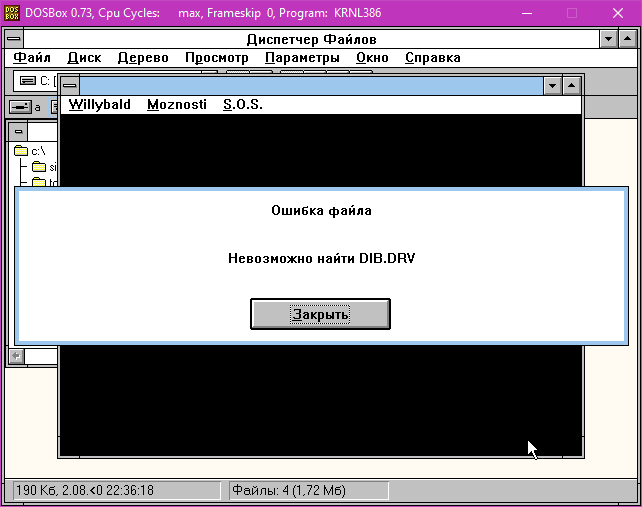Viewport: 642px width, 507px height.
Task: Open the Просмотр menu
Action: (x=217, y=58)
